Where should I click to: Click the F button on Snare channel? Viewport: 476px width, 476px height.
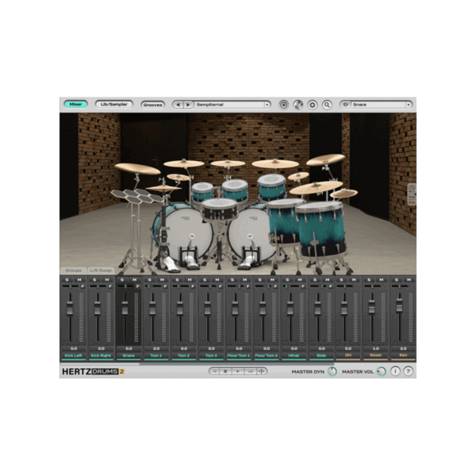(x=137, y=286)
